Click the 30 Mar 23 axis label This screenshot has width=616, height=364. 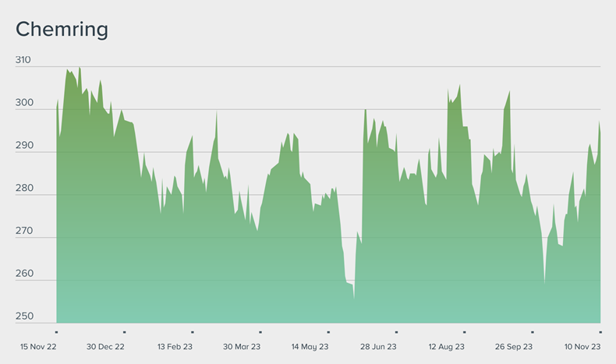pos(242,347)
